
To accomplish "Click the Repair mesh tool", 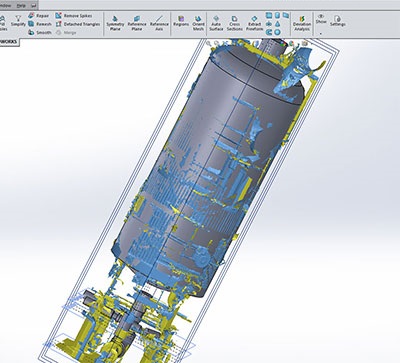I will click(39, 16).
